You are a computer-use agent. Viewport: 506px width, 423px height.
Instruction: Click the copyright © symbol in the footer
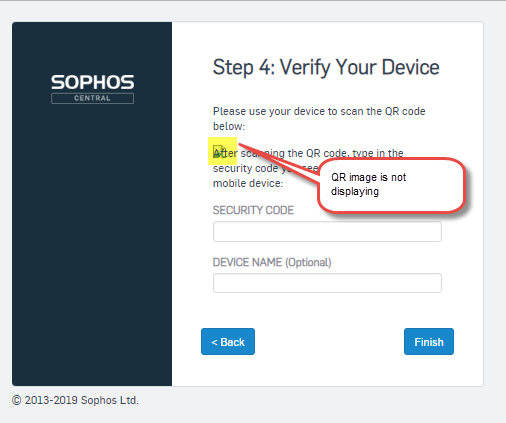pos(17,400)
